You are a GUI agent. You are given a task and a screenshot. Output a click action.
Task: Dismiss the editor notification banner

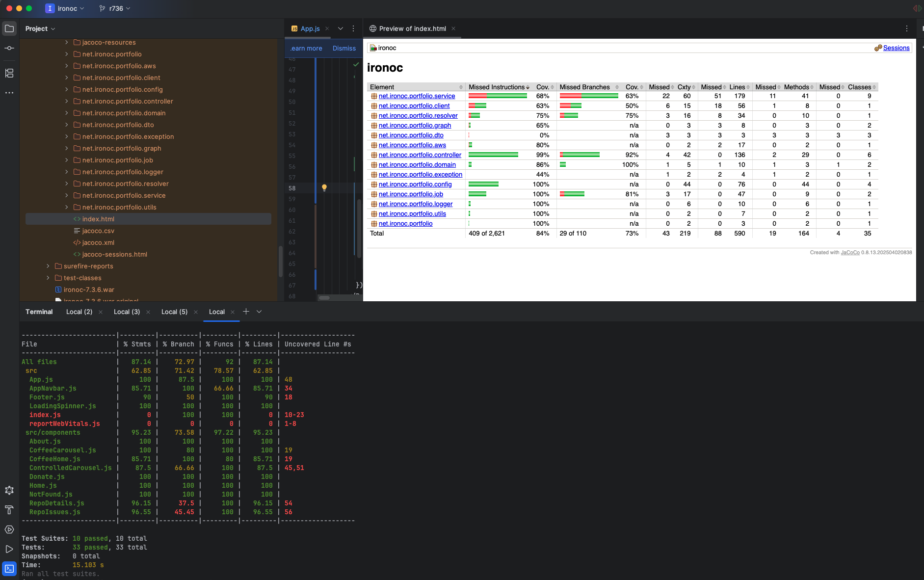click(x=344, y=48)
